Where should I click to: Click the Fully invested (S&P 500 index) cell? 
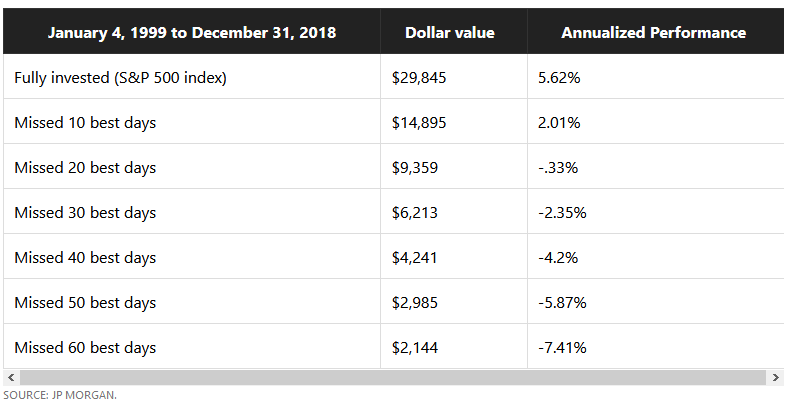(x=120, y=78)
